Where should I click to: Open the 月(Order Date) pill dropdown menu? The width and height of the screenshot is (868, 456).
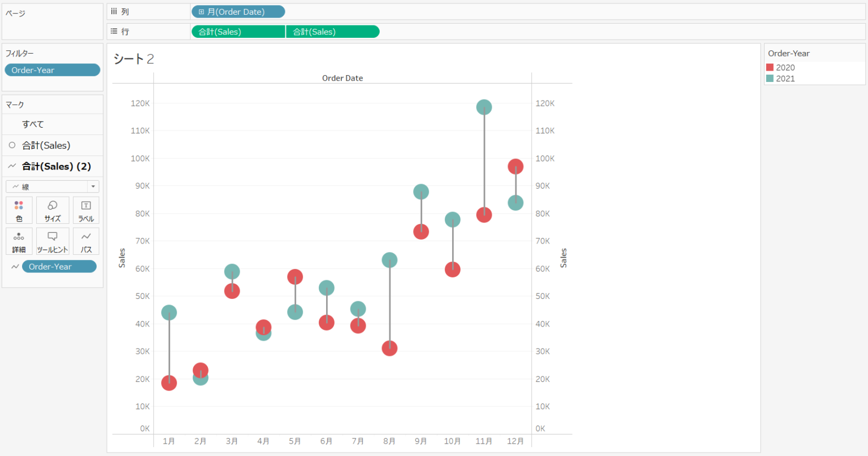pos(279,11)
